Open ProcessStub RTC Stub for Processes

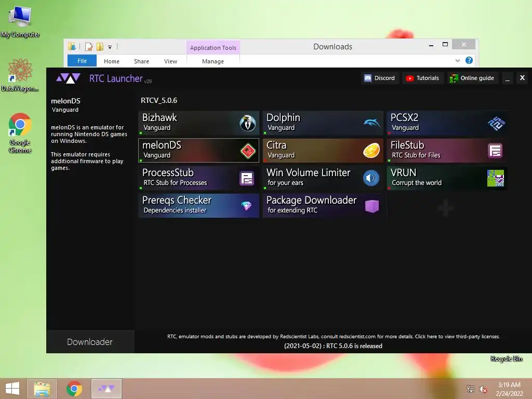(x=199, y=178)
